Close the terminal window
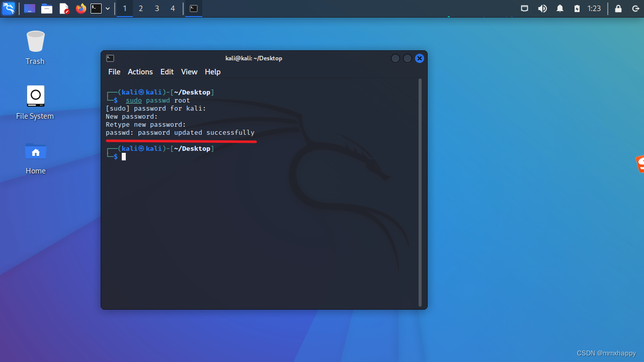 [420, 58]
